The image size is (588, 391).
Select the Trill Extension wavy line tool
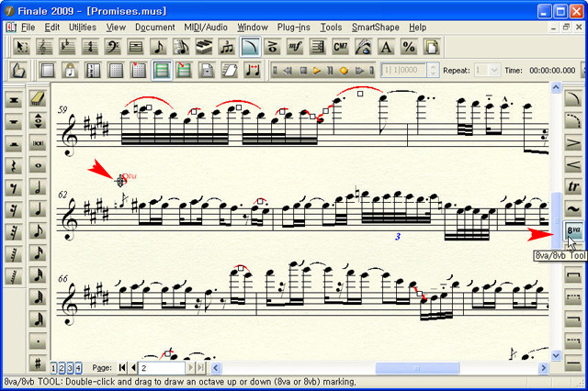click(573, 209)
